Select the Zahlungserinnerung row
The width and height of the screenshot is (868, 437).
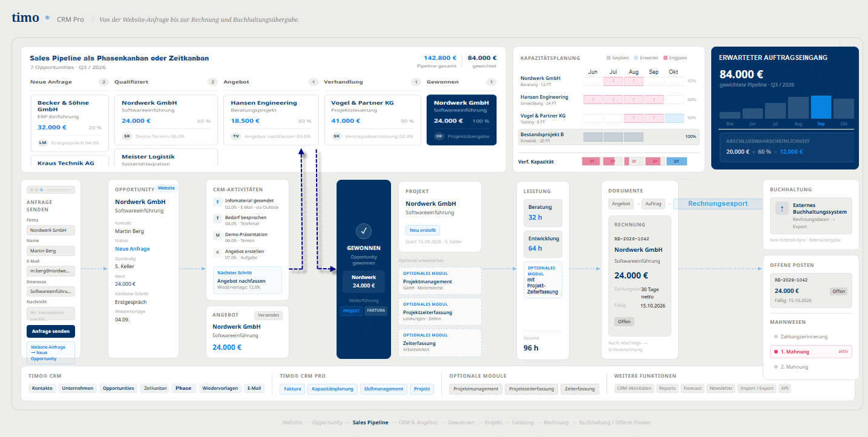810,337
